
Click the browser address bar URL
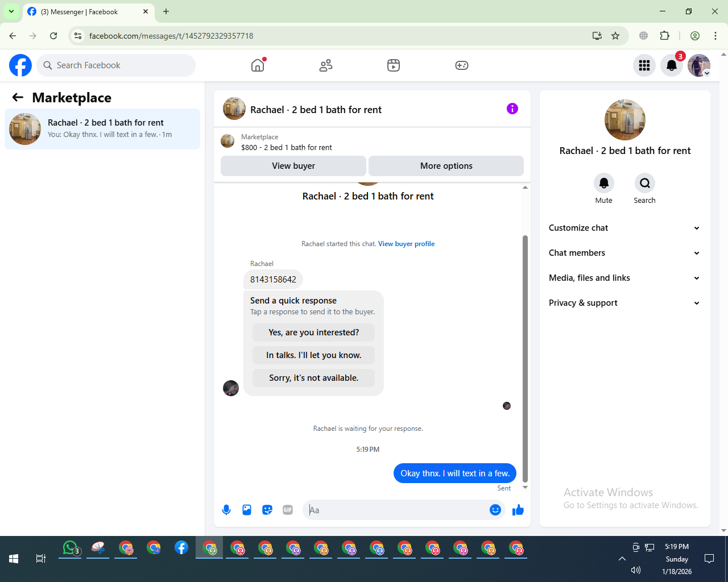click(x=171, y=36)
